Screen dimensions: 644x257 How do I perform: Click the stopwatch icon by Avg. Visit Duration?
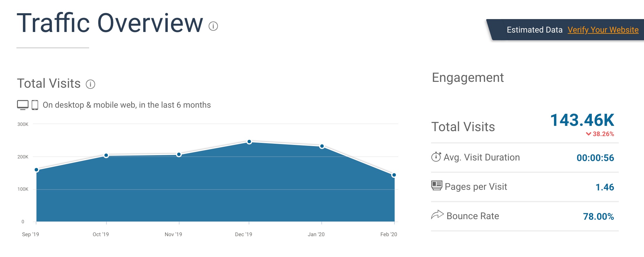click(436, 157)
